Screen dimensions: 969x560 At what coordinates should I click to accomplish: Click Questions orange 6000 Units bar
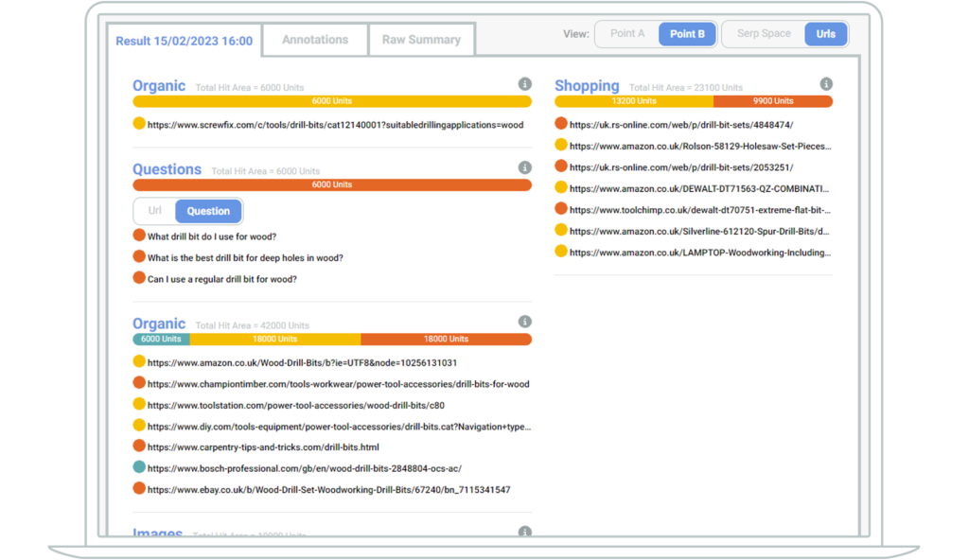coord(332,184)
